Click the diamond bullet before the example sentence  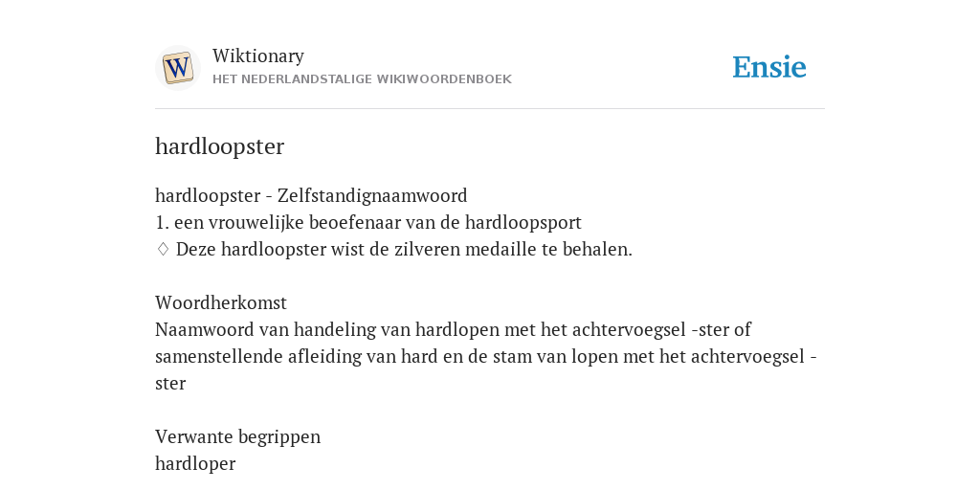[163, 250]
